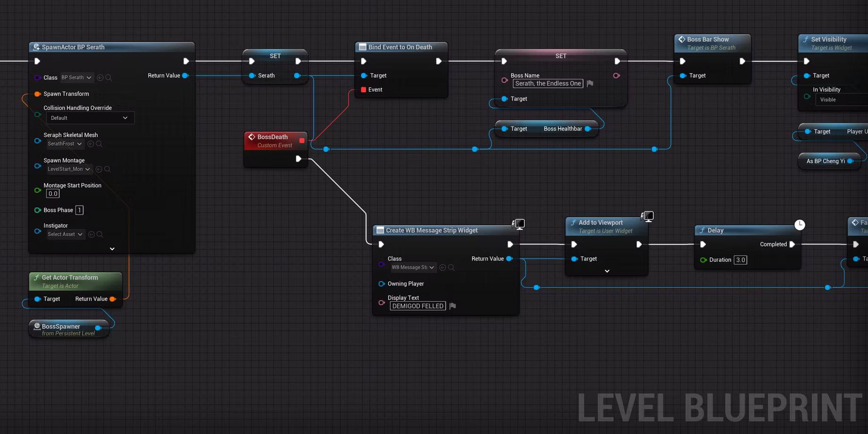Open Collision Handling Override Default dropdown
The image size is (868, 434).
[89, 118]
